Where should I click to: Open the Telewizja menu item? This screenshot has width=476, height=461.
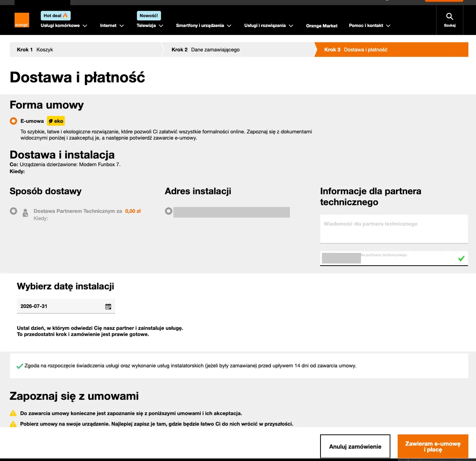pyautogui.click(x=146, y=25)
